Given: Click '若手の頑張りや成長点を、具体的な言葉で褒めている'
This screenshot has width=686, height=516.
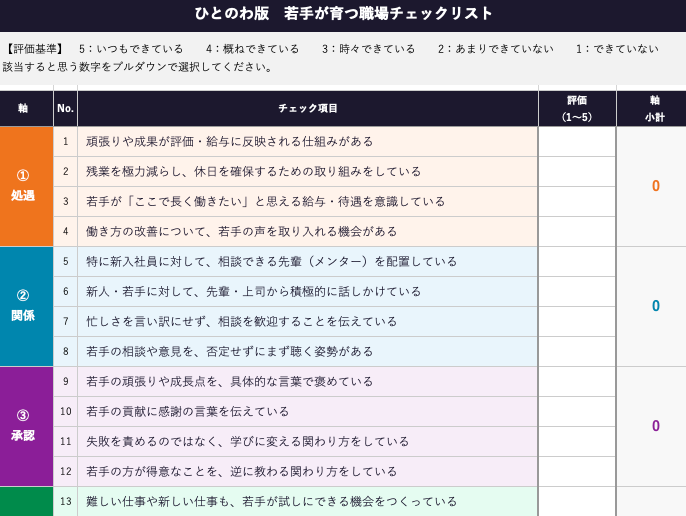Looking at the screenshot, I should point(230,381).
